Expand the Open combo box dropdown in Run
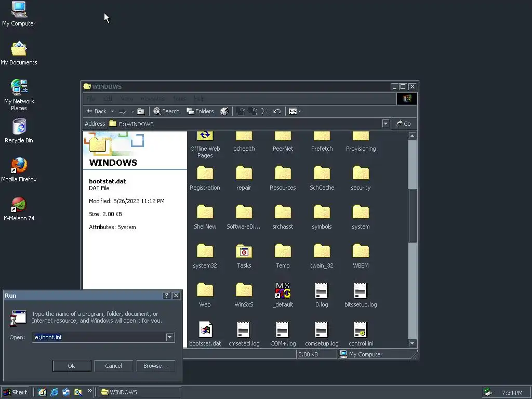Screen dimensions: 532x399 tap(170, 337)
